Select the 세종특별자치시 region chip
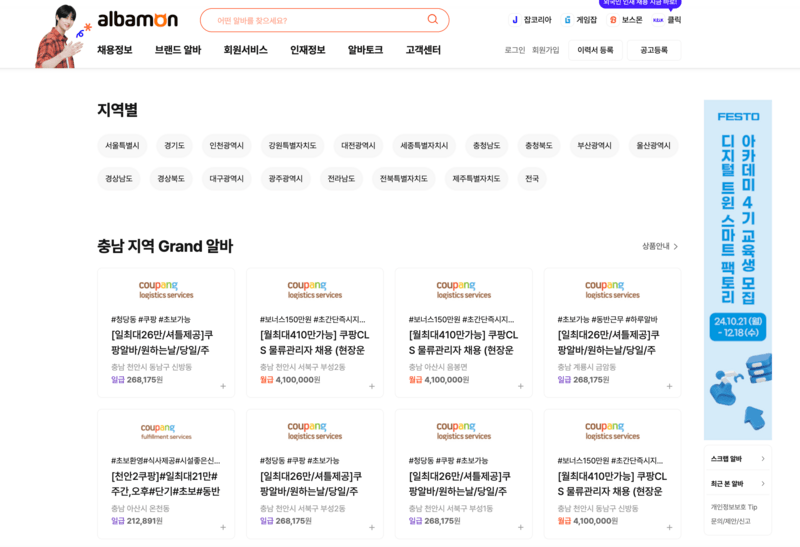Screen dimensions: 800x547 (x=424, y=146)
